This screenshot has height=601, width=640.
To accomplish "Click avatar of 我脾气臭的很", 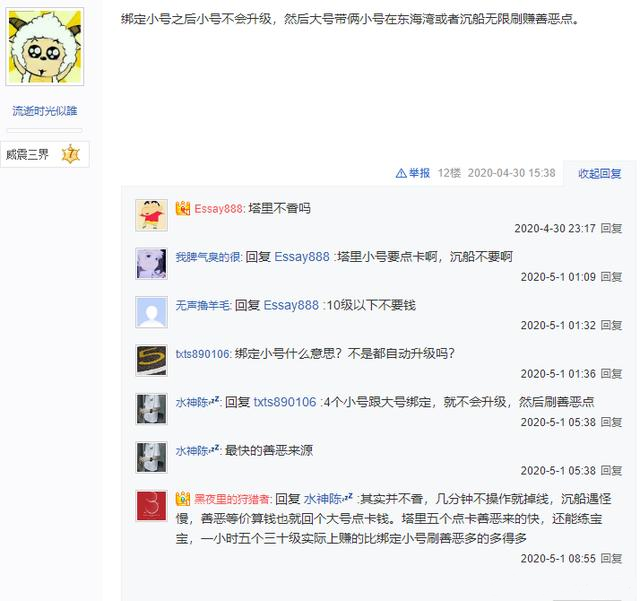I will coord(151,264).
